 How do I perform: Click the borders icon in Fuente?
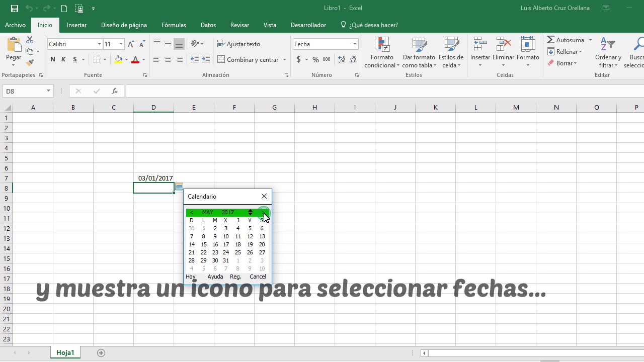[x=97, y=59]
